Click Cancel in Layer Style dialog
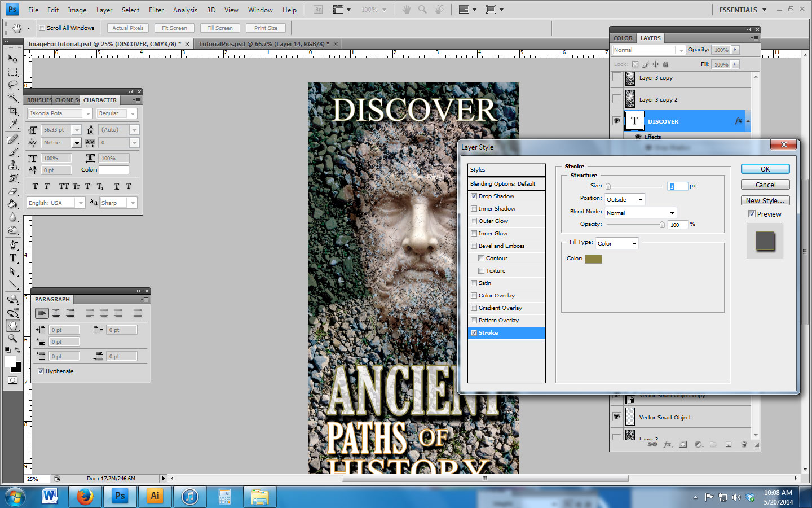The width and height of the screenshot is (812, 508). [x=765, y=185]
